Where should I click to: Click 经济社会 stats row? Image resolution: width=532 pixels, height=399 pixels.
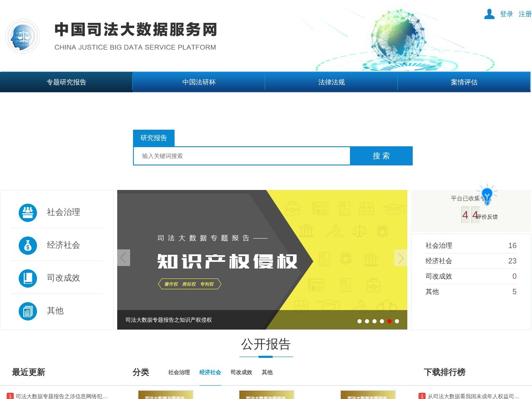[x=471, y=261]
